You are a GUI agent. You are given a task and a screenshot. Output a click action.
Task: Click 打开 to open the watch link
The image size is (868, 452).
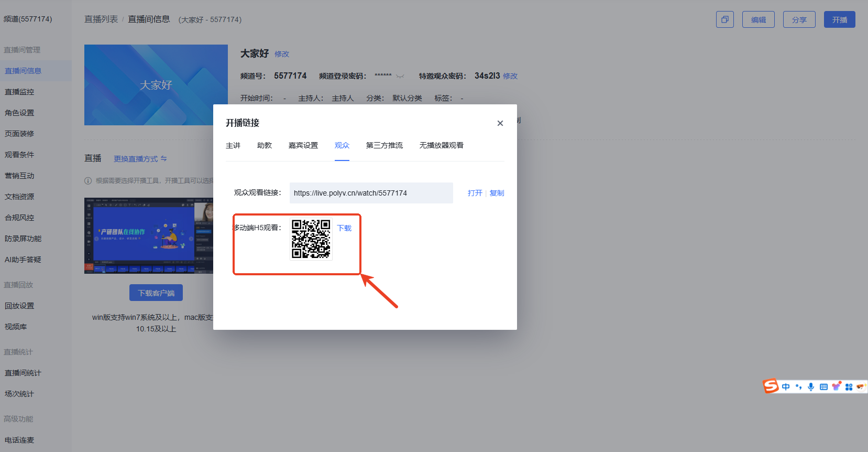[475, 193]
